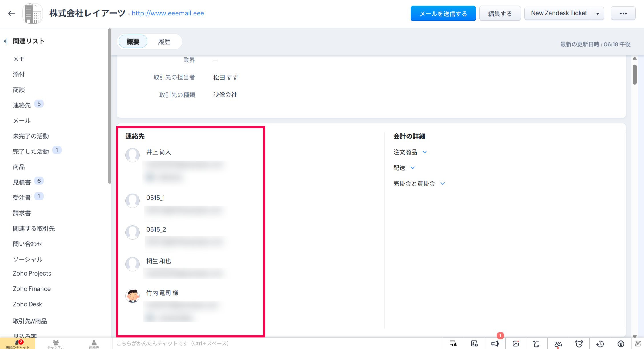Expand the 注文商品 section
Image resolution: width=644 pixels, height=349 pixels.
425,152
